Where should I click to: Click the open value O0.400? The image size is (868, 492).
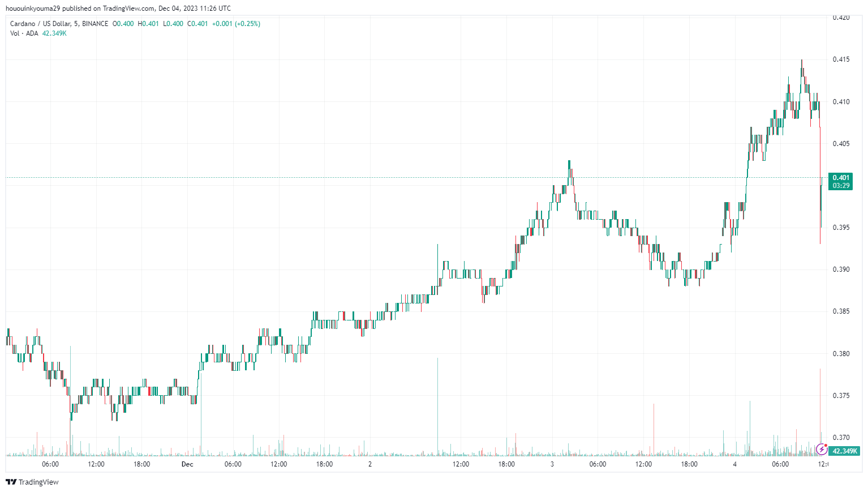(123, 24)
